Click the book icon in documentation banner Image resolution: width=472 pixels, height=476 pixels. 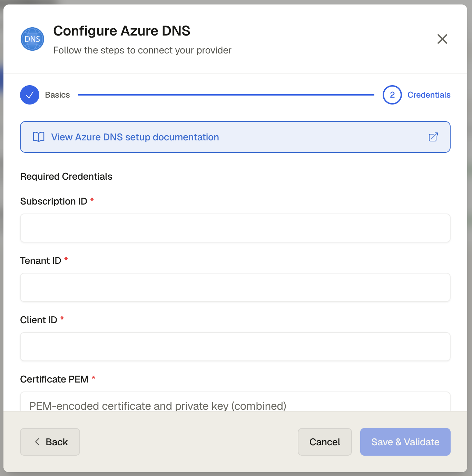pos(39,137)
